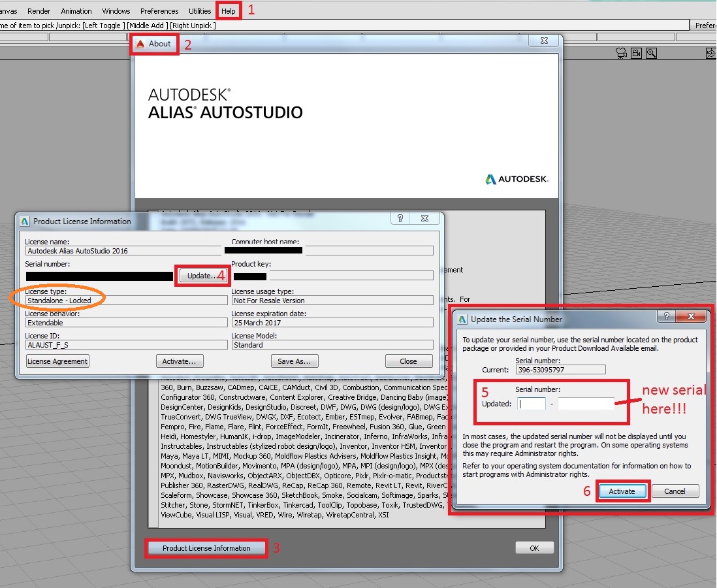Open the Render menu

[x=39, y=11]
